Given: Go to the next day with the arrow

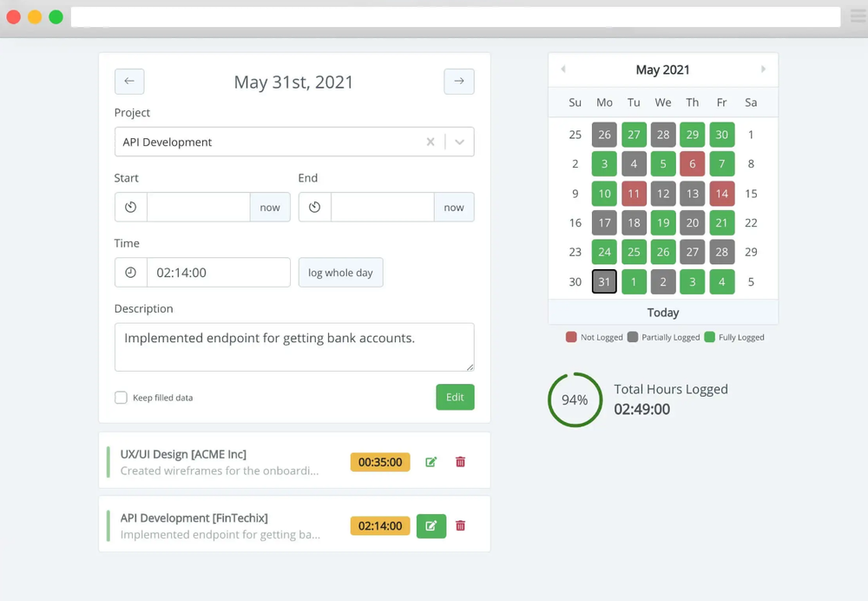Looking at the screenshot, I should pos(459,81).
